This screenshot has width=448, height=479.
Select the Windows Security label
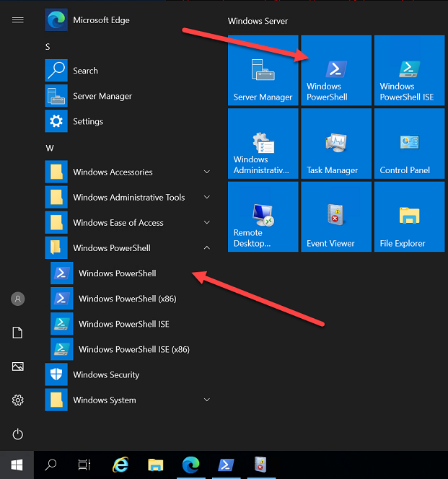click(x=106, y=375)
